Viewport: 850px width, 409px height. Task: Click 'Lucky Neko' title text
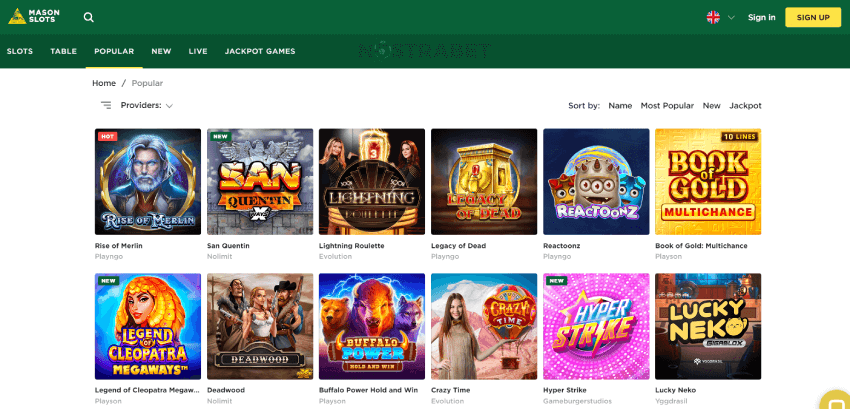coord(675,390)
